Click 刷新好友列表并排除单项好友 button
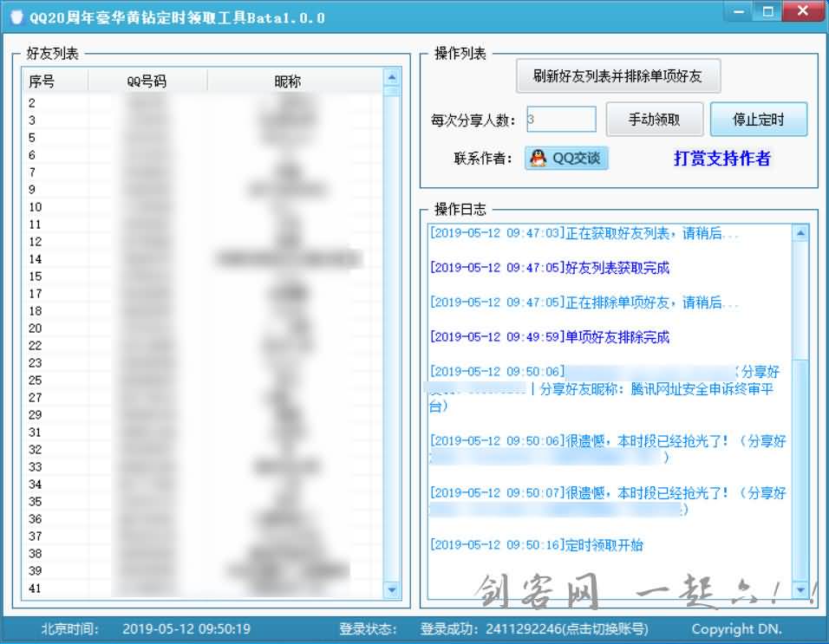The image size is (829, 644). [617, 76]
